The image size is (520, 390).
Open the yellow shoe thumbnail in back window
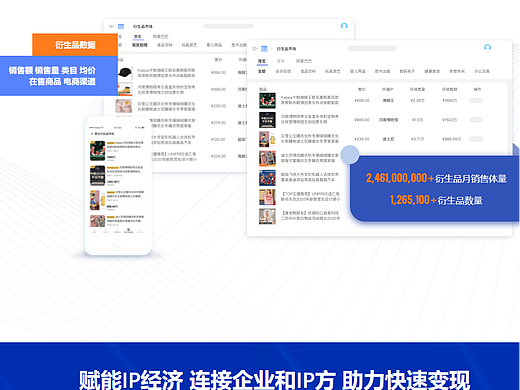124,89
